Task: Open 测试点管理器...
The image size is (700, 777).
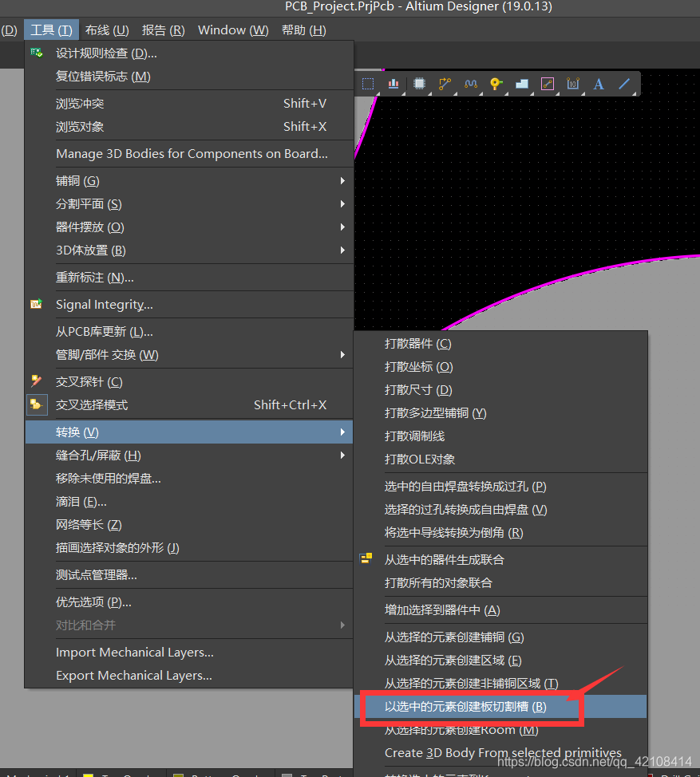Action: pos(189,575)
